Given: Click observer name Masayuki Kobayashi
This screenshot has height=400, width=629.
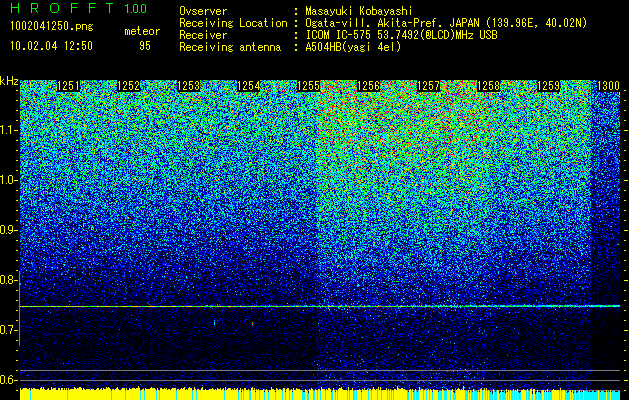Looking at the screenshot, I should coord(358,11).
